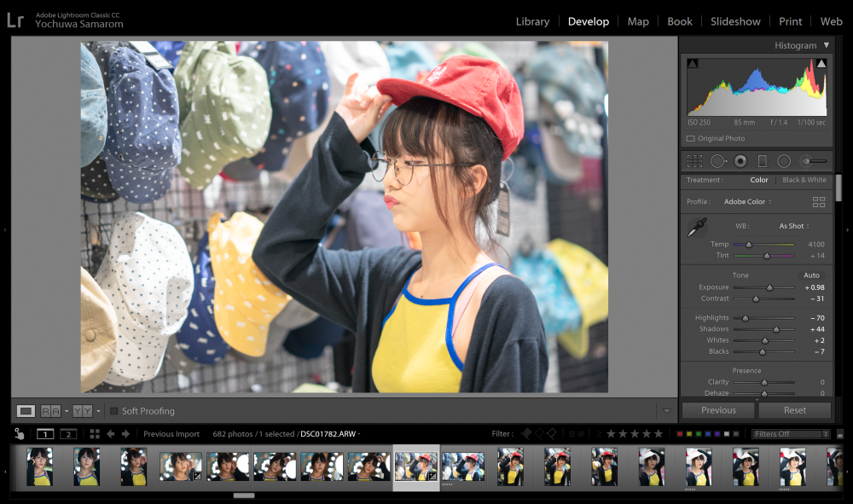Viewport: 853px width, 504px height.
Task: Pick the White Balance Selector eyedropper
Action: pyautogui.click(x=696, y=227)
